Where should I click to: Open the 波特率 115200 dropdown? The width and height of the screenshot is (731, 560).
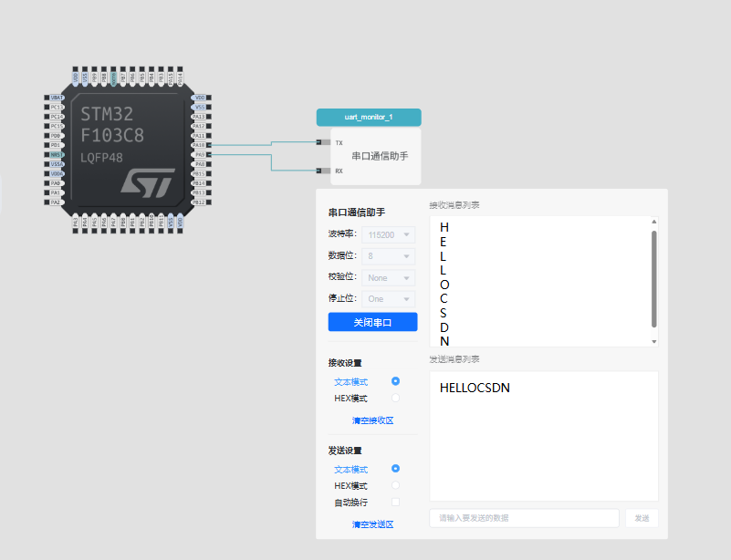(x=389, y=234)
